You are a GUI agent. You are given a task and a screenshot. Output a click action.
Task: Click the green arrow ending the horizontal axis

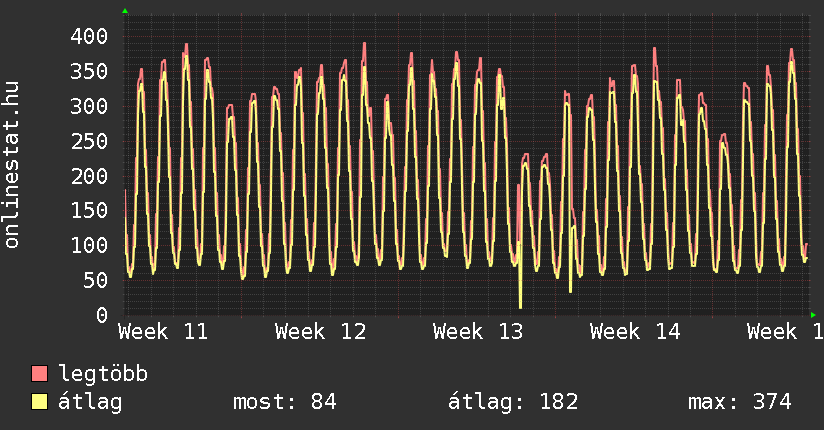813,314
